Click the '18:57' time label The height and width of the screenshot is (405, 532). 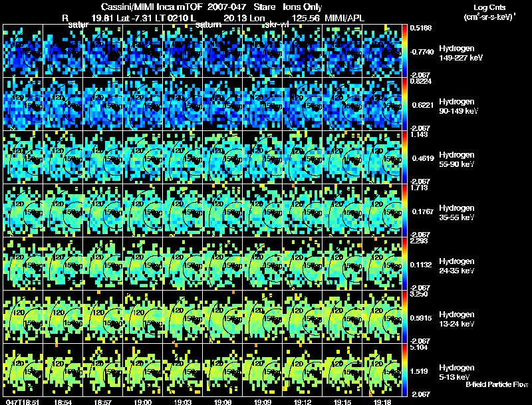(103, 402)
